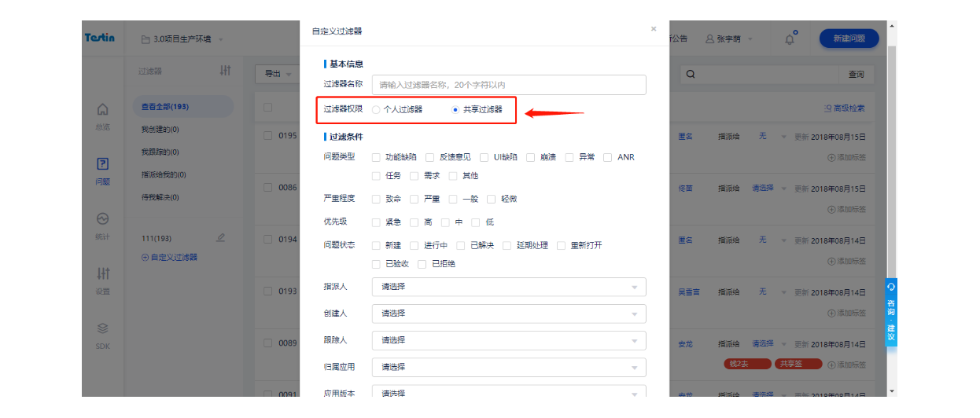This screenshot has height=418, width=980.
Task: Select the 111(193) custom filter
Action: click(157, 238)
